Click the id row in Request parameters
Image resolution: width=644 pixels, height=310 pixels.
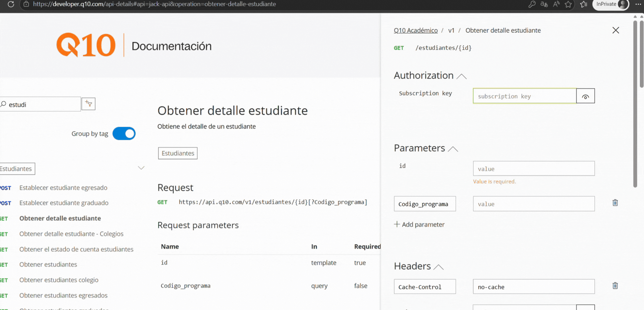[269, 263]
